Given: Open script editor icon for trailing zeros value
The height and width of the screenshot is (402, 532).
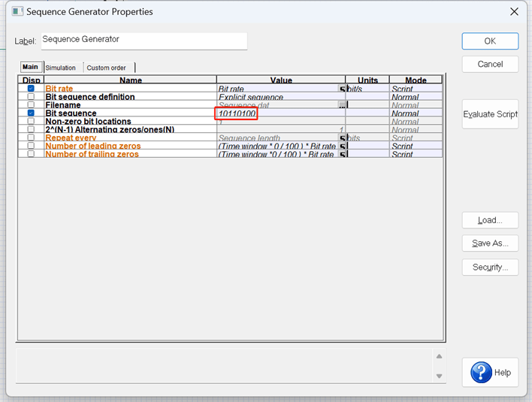Looking at the screenshot, I should click(342, 154).
